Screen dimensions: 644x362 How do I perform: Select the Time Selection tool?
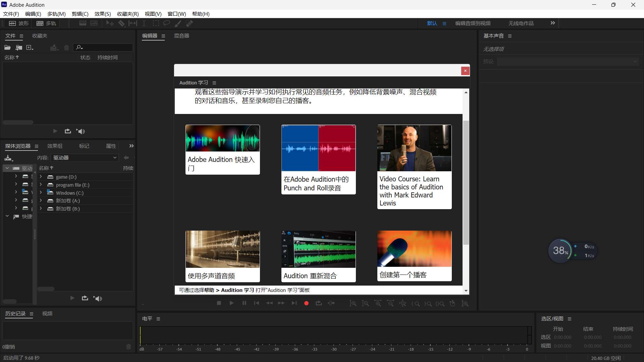click(x=144, y=23)
